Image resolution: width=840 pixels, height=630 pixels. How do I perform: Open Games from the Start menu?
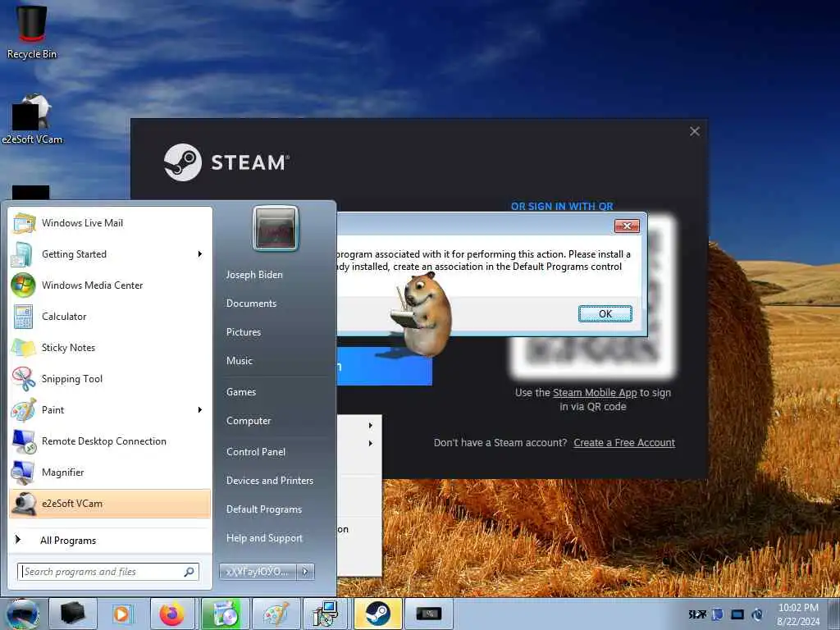[241, 391]
